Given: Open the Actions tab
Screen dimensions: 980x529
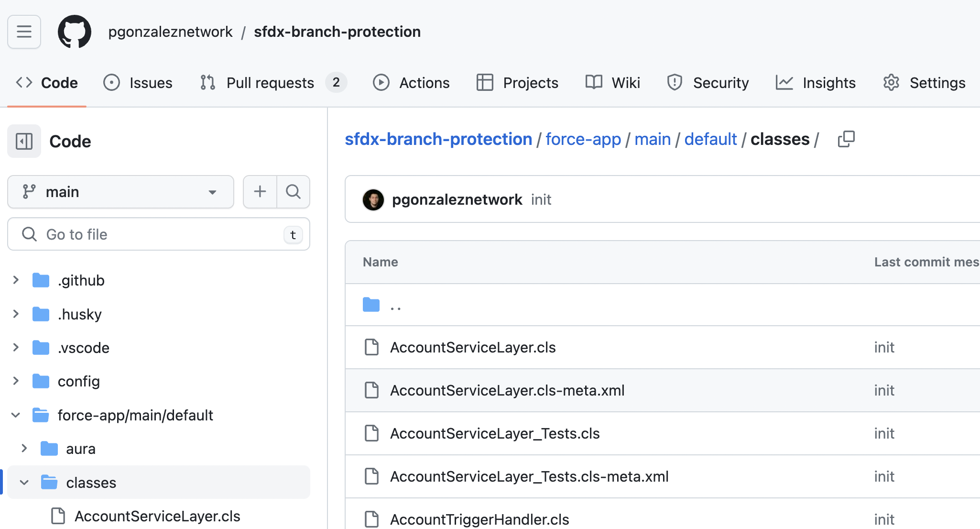Looking at the screenshot, I should coord(411,82).
